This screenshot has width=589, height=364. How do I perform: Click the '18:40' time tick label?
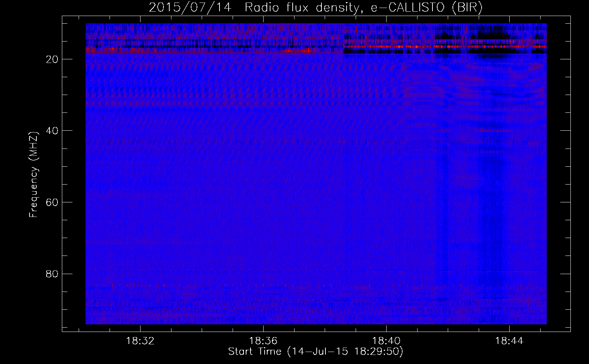(386, 341)
